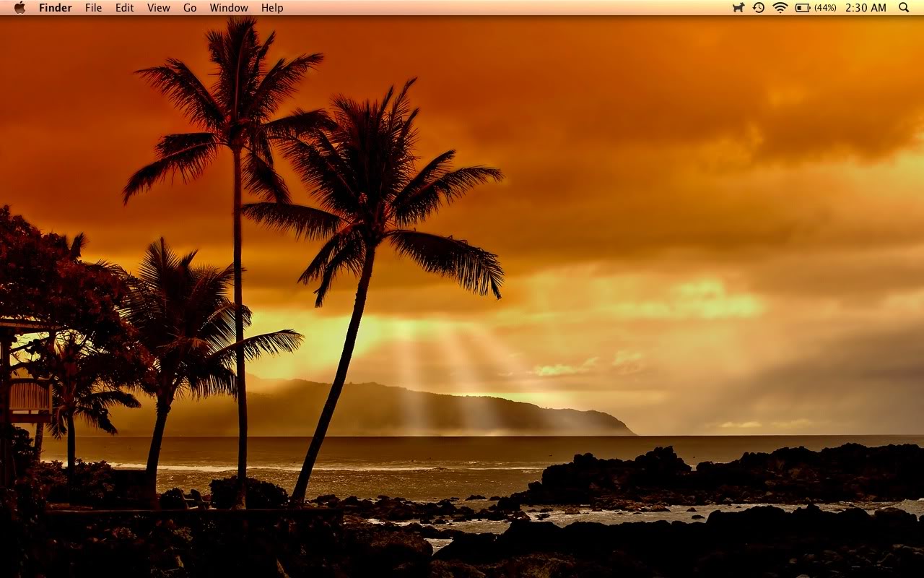Open the Wi-Fi status menu

pos(780,7)
